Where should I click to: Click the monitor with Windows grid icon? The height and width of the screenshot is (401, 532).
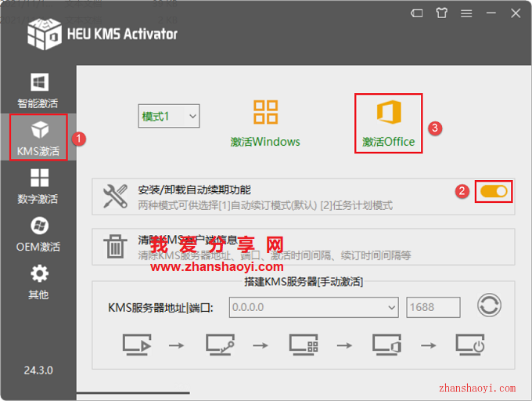coord(304,345)
